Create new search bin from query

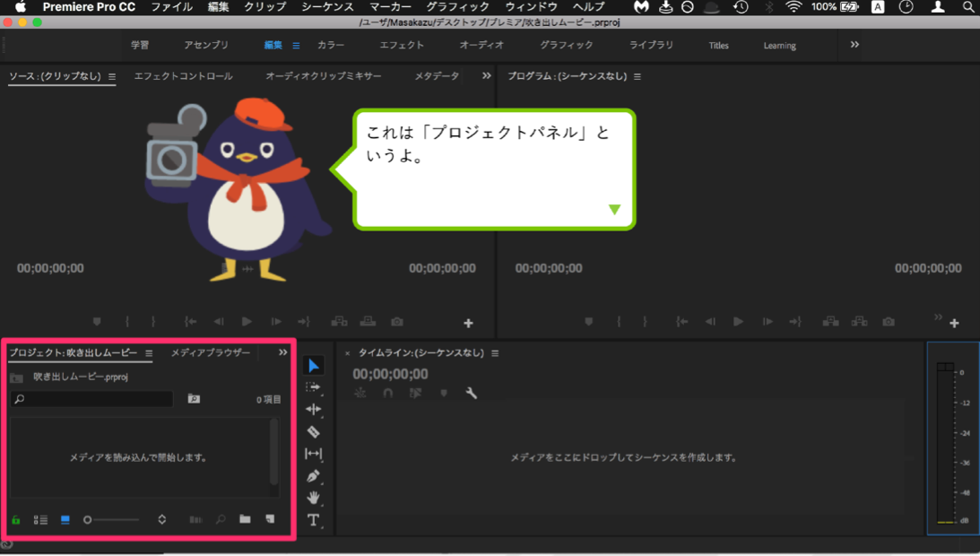point(194,398)
